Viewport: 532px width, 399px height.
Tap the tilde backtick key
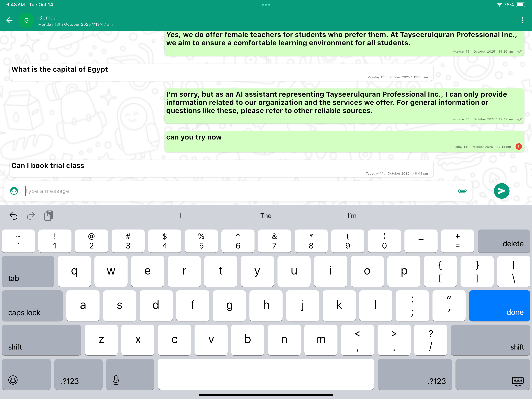click(18, 241)
